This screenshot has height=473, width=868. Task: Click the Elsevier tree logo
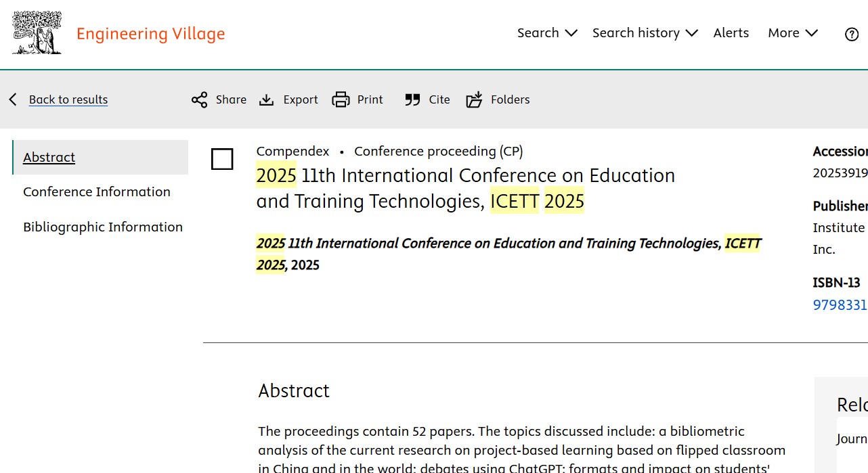click(x=37, y=32)
